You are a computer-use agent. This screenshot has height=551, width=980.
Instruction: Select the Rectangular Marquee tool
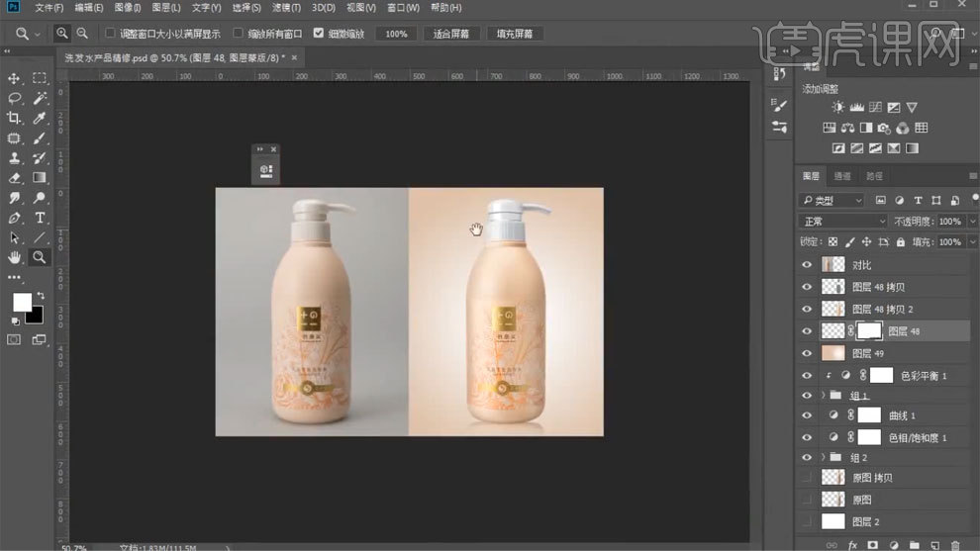coord(40,79)
